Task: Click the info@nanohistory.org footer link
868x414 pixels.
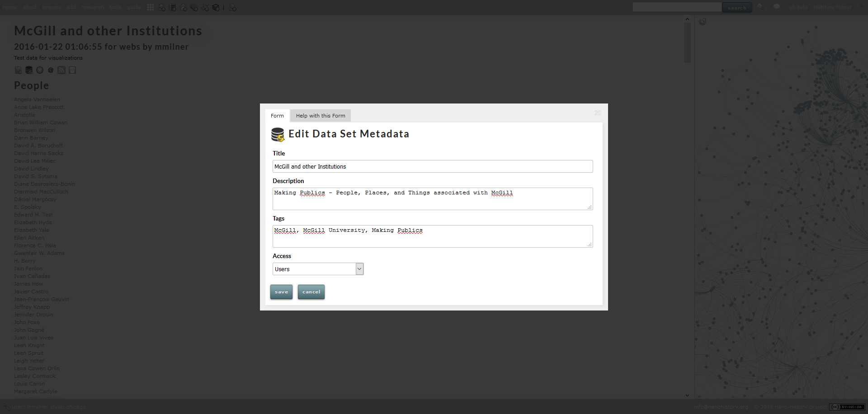Action: [x=721, y=407]
